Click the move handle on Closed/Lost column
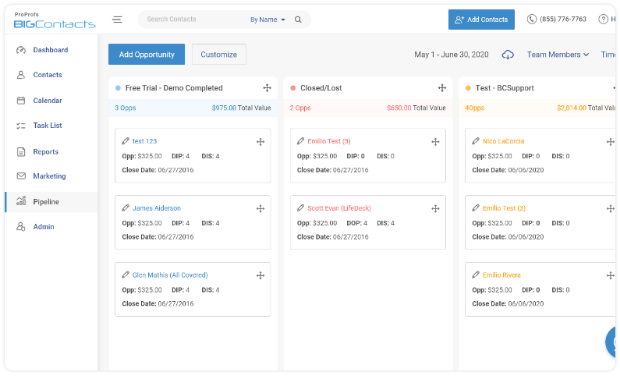 (x=442, y=88)
